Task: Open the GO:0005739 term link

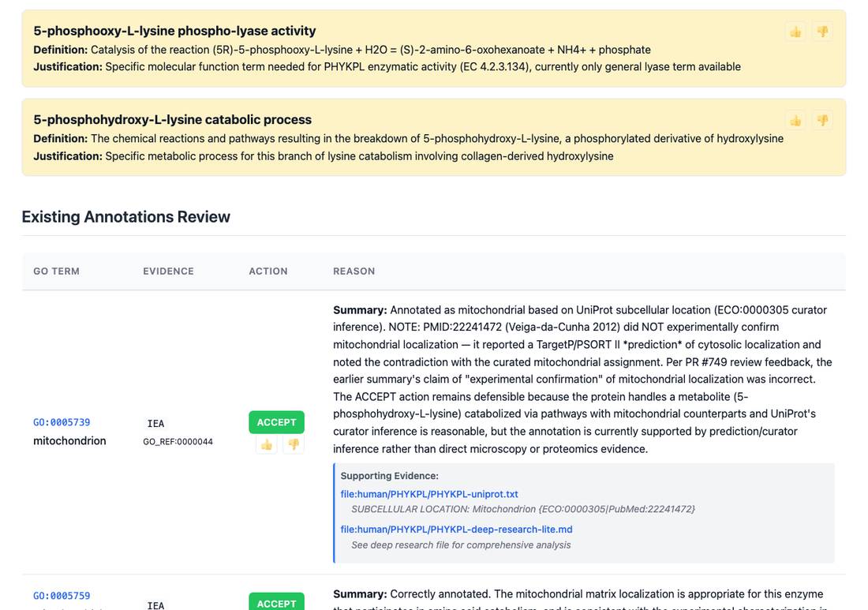Action: pyautogui.click(x=62, y=422)
